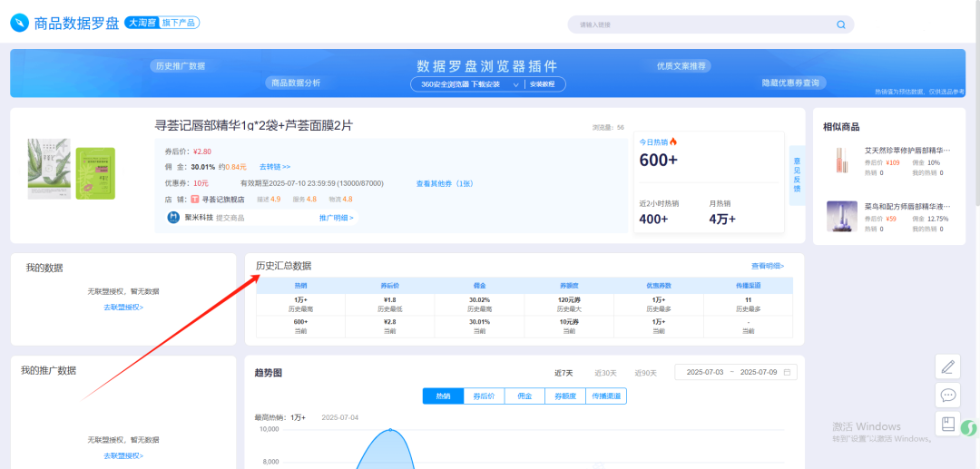Screen dimensions: 980x469
Task: Open similar product 艾天然珍萃修护唇部精华 thumbnail
Action: click(840, 161)
